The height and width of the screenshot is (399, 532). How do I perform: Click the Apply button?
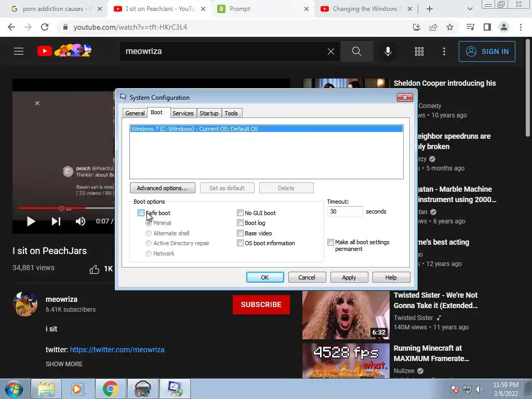(x=349, y=277)
